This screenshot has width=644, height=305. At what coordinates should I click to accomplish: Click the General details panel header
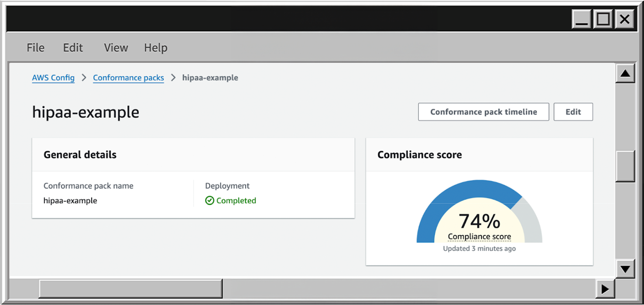193,155
